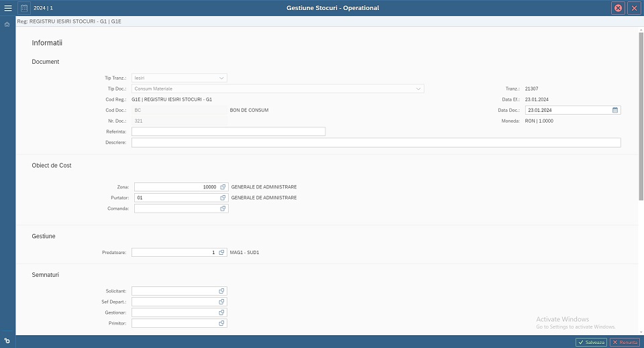This screenshot has width=644, height=348.
Task: Click Zona description GENERALE DE ADMINISTRARE
Action: click(x=264, y=186)
